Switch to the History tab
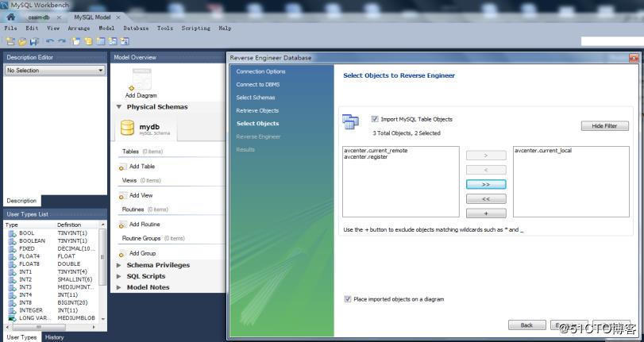 pyautogui.click(x=55, y=337)
